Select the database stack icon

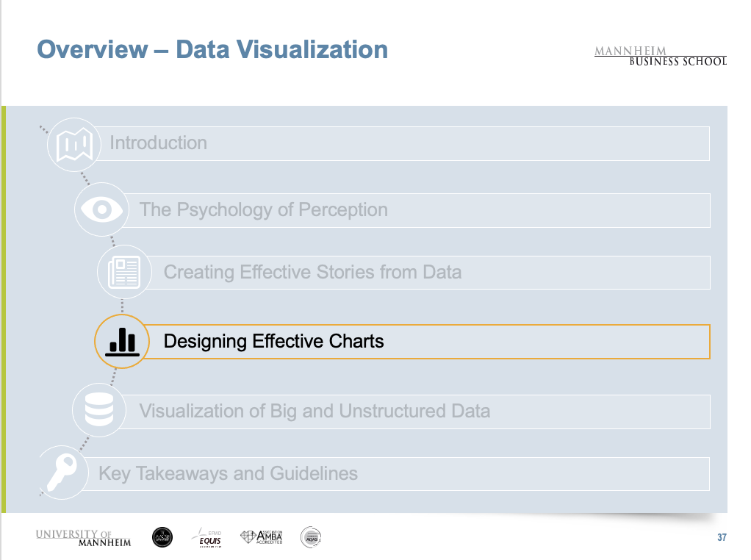click(98, 410)
